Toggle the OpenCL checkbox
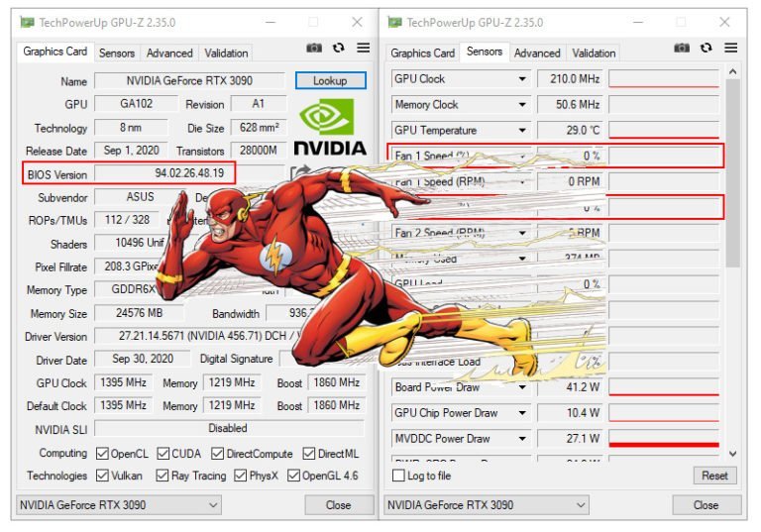761x532 pixels. coord(102,454)
